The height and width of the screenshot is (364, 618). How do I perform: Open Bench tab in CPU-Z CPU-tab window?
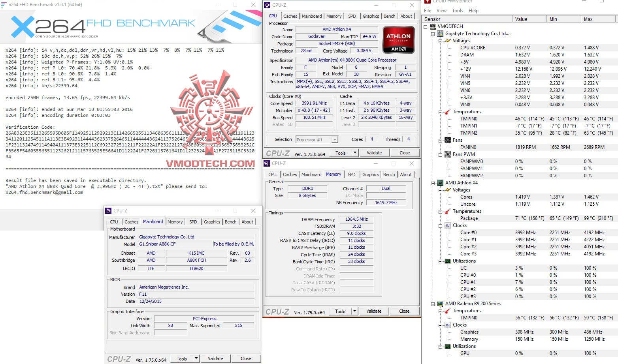[x=389, y=16]
